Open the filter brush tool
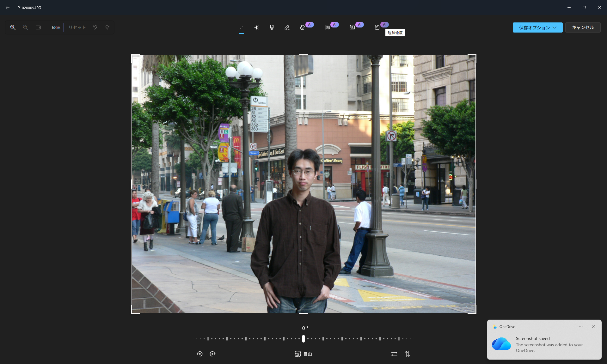This screenshot has width=607, height=364. pos(272,27)
